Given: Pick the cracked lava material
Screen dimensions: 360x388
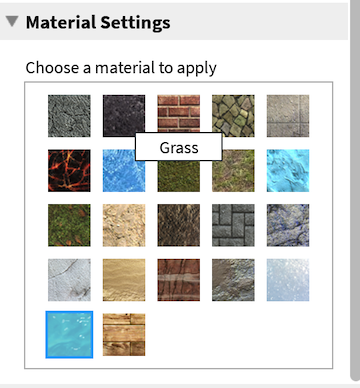Looking at the screenshot, I should point(69,171).
